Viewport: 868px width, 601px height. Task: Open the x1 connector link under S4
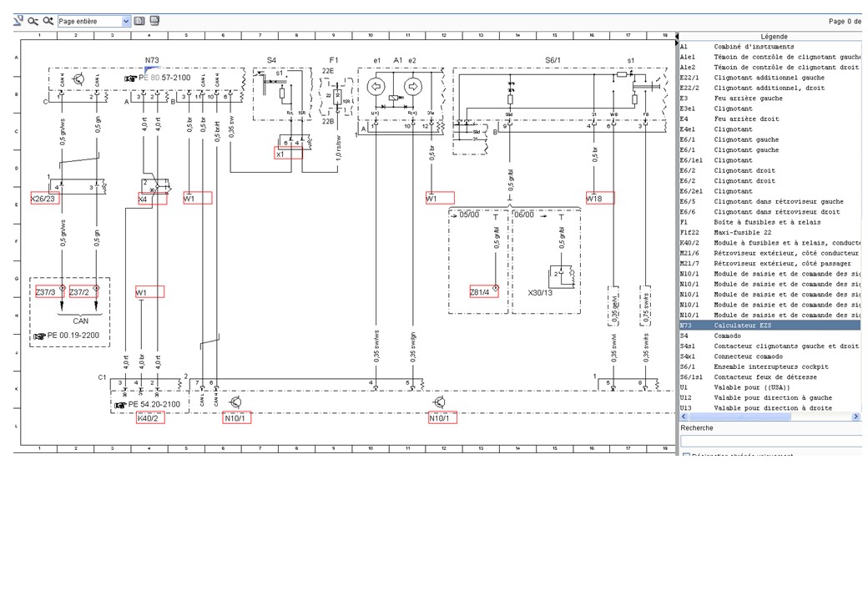point(289,154)
